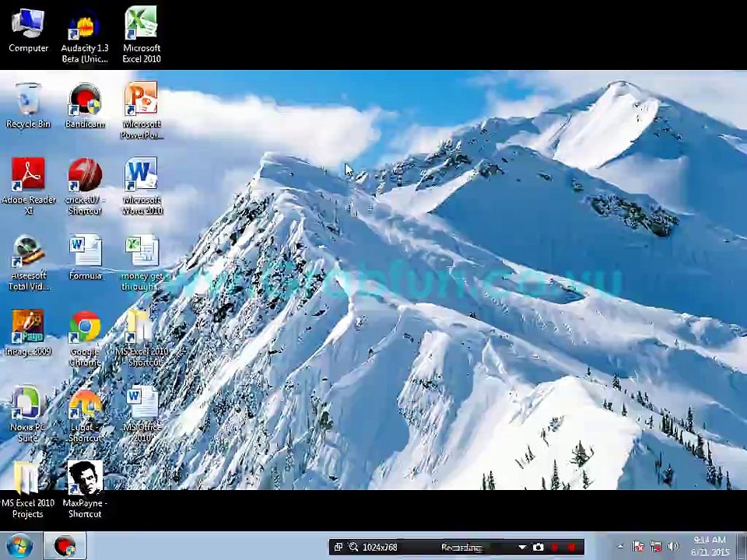Select the Lugat shortcut icon
Screen dimensions: 747x560
tap(85, 414)
